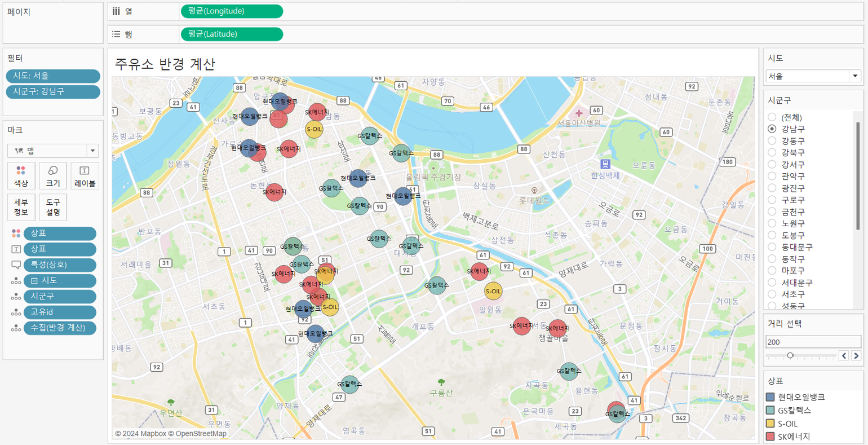Image resolution: width=868 pixels, height=445 pixels.
Task: Click the 평균(Longitude) pill on columns shelf
Action: point(232,11)
